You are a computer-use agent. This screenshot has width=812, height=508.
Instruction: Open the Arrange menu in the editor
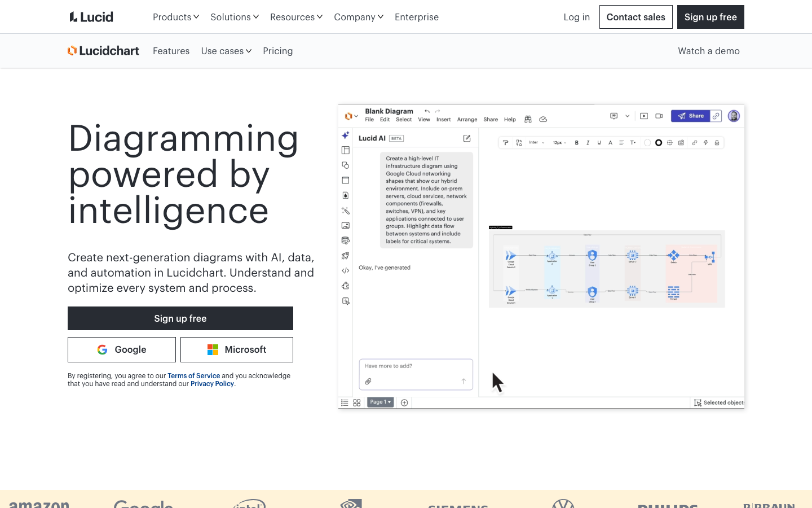(x=467, y=120)
